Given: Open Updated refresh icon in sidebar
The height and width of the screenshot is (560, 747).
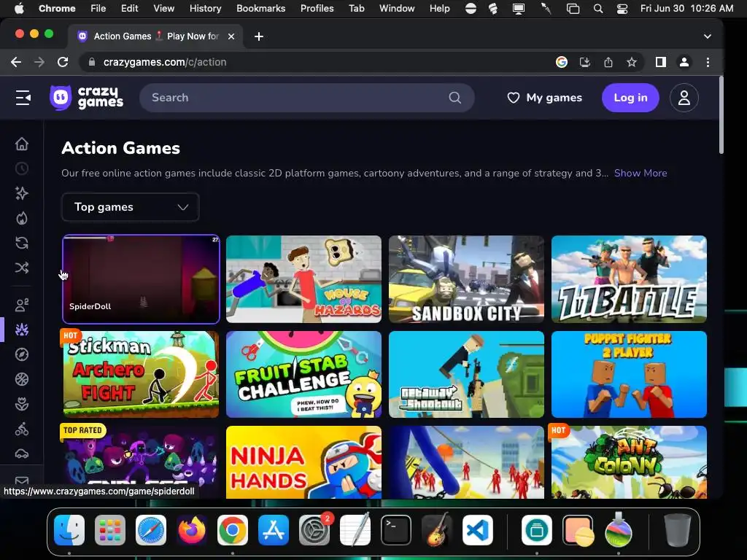Looking at the screenshot, I should 22,243.
